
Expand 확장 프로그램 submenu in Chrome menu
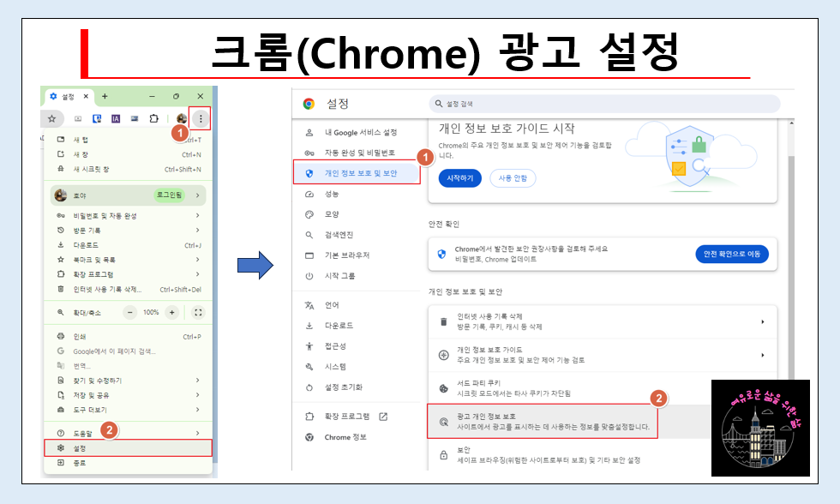[x=128, y=274]
